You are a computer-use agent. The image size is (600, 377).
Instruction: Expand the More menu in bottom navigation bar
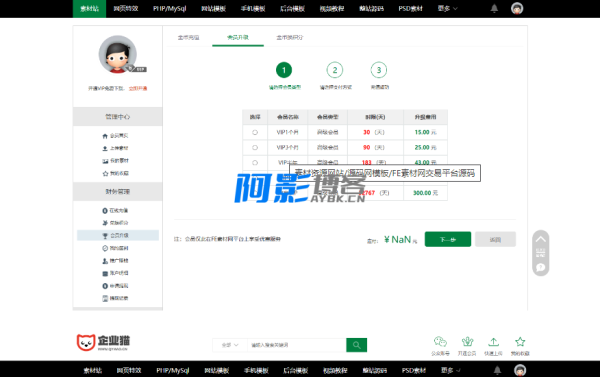point(450,370)
